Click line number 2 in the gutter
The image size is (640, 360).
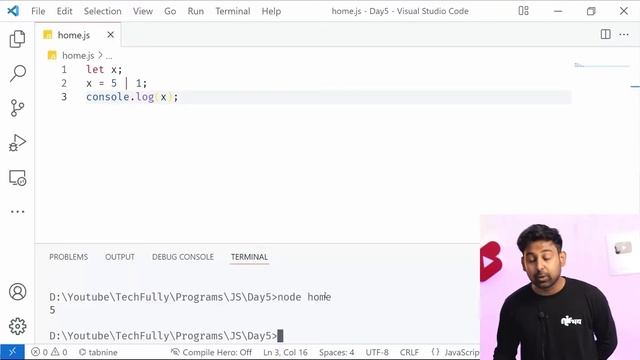coord(64,83)
